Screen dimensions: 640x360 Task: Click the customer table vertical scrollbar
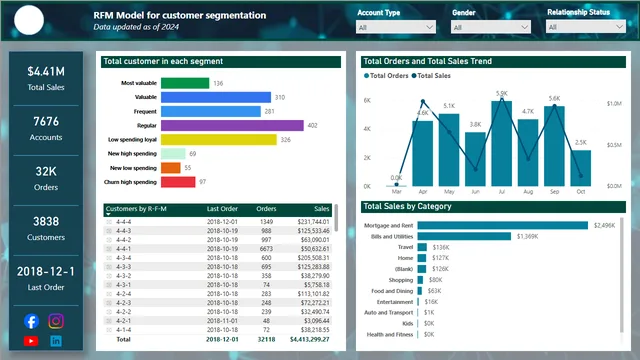336,218
